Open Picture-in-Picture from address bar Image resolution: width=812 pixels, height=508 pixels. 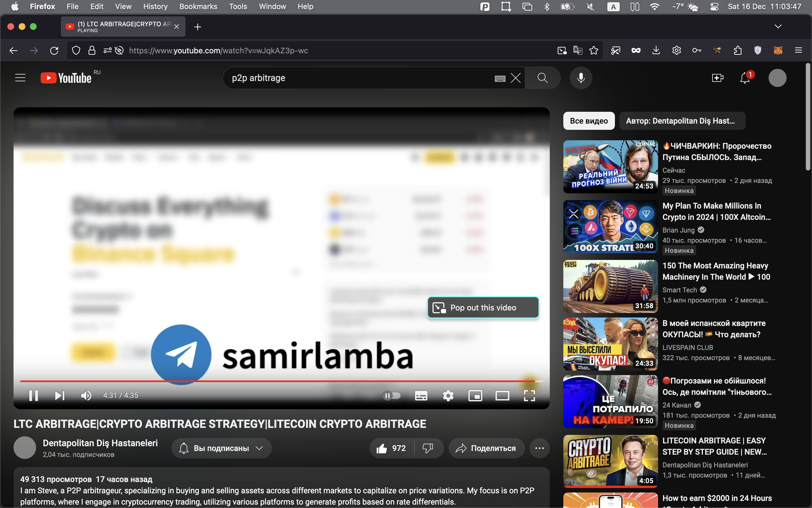562,51
